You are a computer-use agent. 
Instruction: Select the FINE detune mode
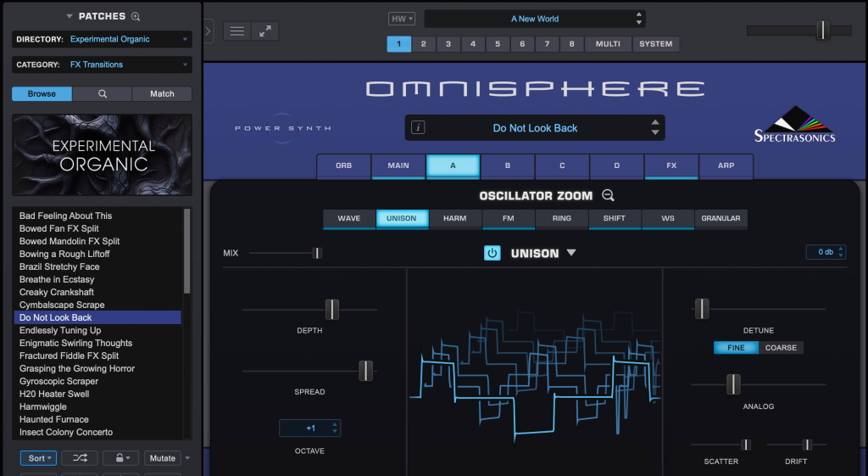tap(736, 347)
